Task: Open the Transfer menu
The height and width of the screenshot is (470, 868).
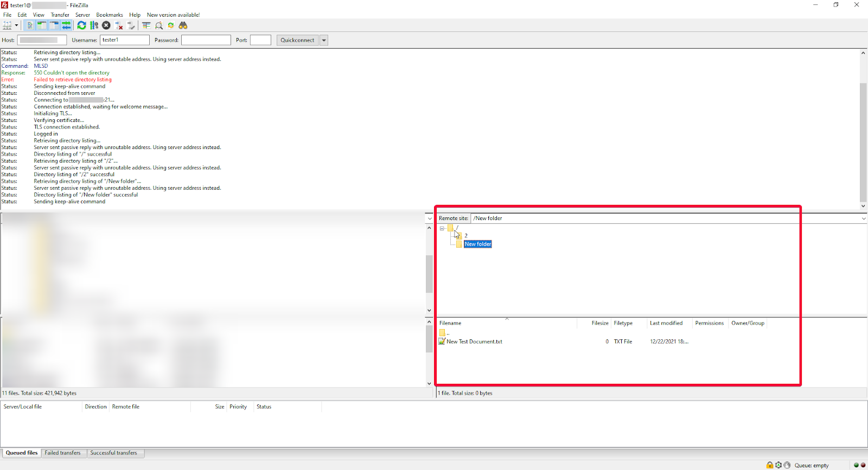Action: pyautogui.click(x=60, y=15)
